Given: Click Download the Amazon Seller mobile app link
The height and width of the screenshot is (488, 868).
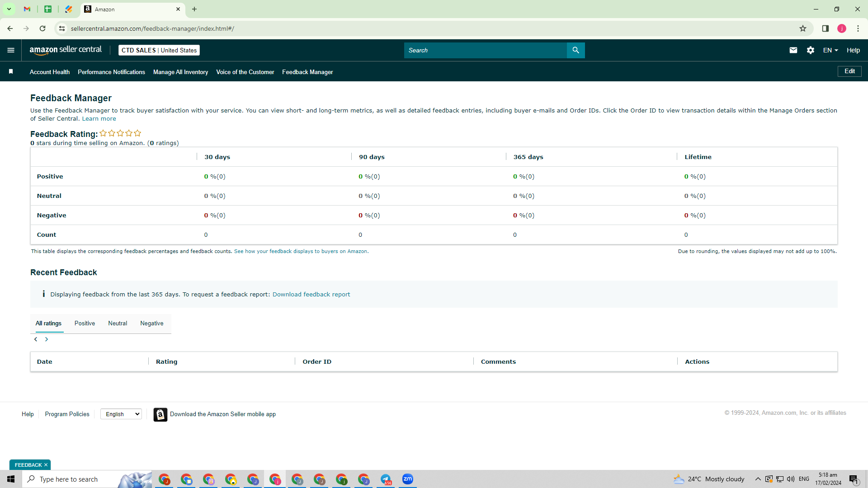Looking at the screenshot, I should pos(223,414).
